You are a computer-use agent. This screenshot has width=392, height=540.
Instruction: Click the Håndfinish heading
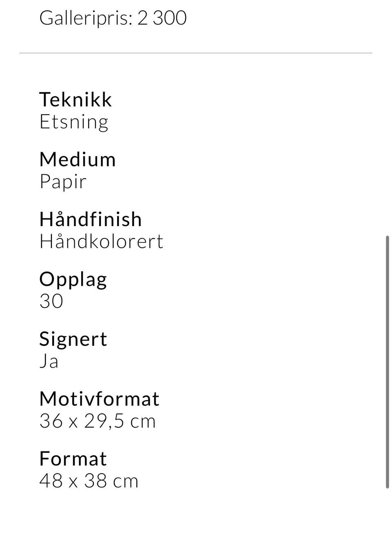point(90,219)
